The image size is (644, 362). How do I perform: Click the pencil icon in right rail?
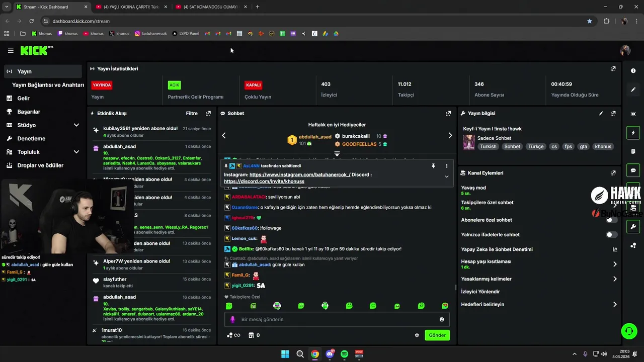click(633, 89)
